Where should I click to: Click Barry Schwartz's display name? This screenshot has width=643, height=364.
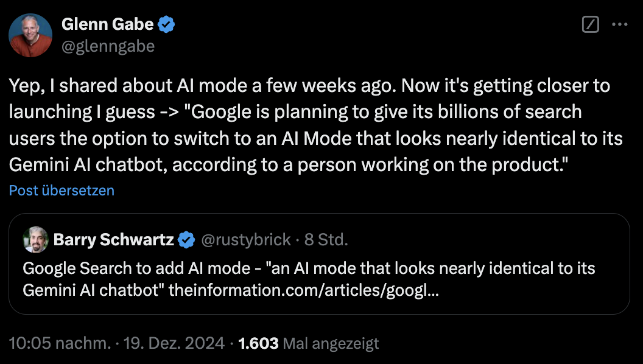coord(113,239)
